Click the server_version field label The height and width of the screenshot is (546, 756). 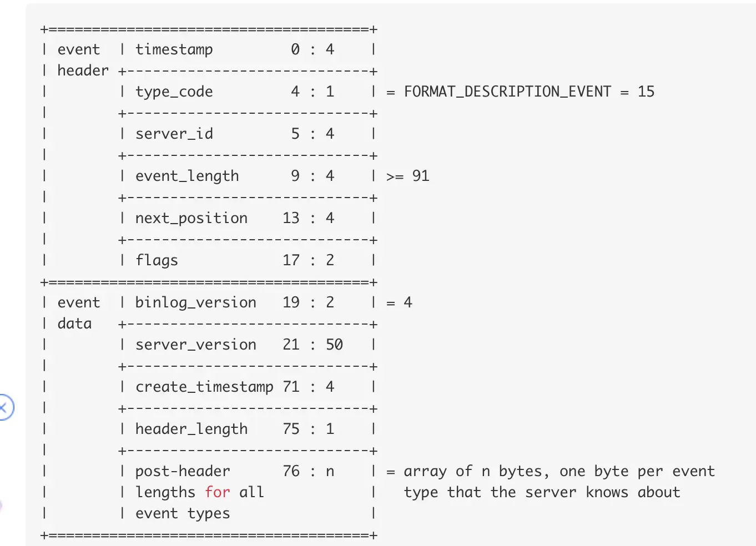(x=195, y=345)
